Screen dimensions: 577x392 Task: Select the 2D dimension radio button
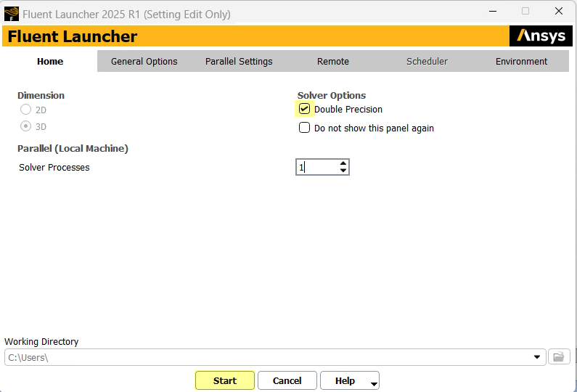(x=25, y=110)
